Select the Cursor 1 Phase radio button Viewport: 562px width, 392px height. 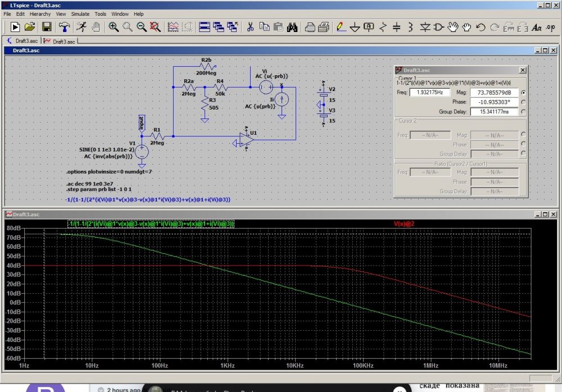pyautogui.click(x=524, y=102)
